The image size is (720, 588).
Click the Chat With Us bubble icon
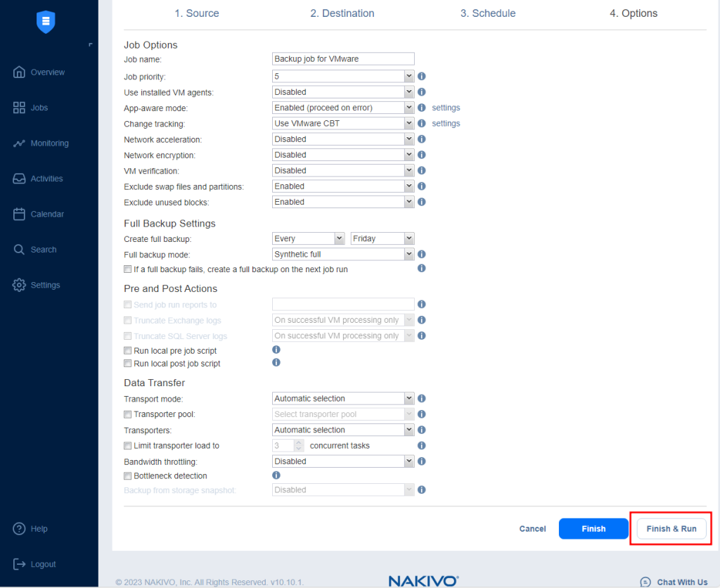point(645,582)
